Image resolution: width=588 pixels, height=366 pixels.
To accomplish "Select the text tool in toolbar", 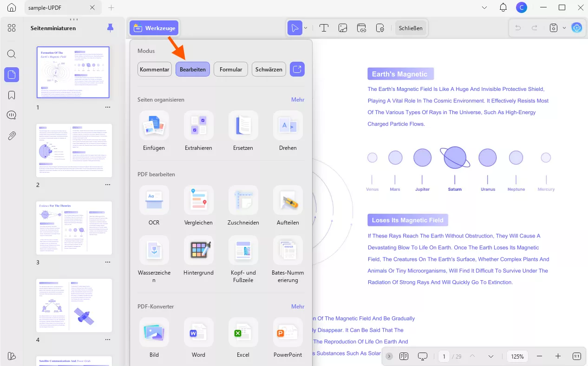I will pyautogui.click(x=324, y=28).
